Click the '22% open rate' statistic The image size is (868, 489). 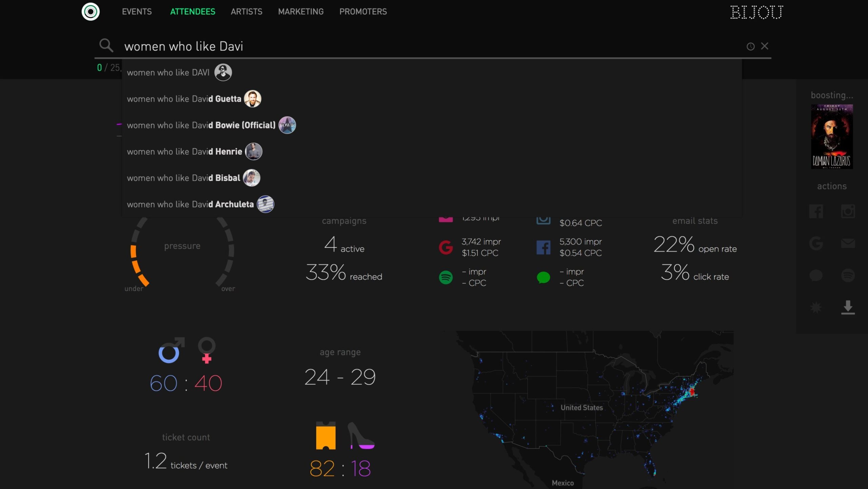695,244
